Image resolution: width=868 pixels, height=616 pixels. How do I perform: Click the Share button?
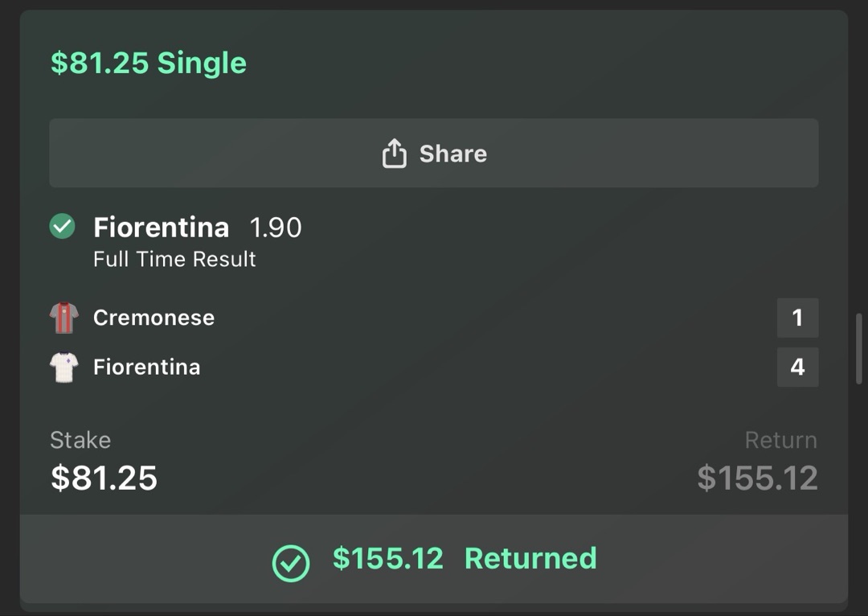pos(434,152)
